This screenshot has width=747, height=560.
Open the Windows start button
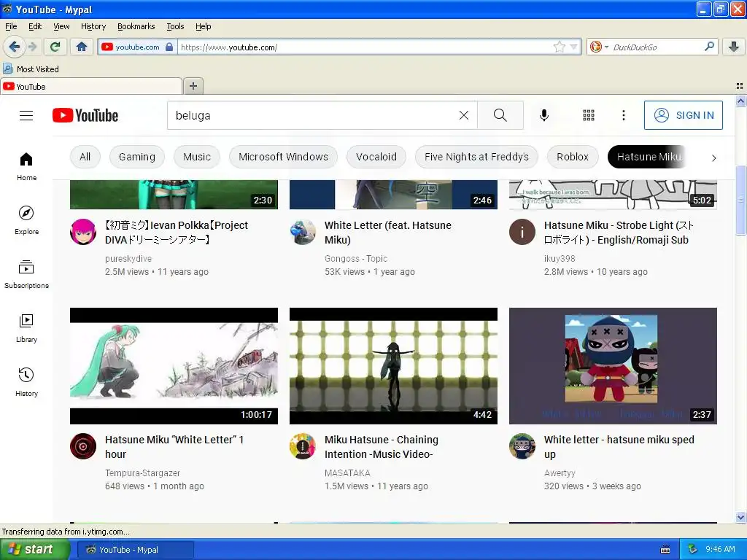tap(34, 549)
